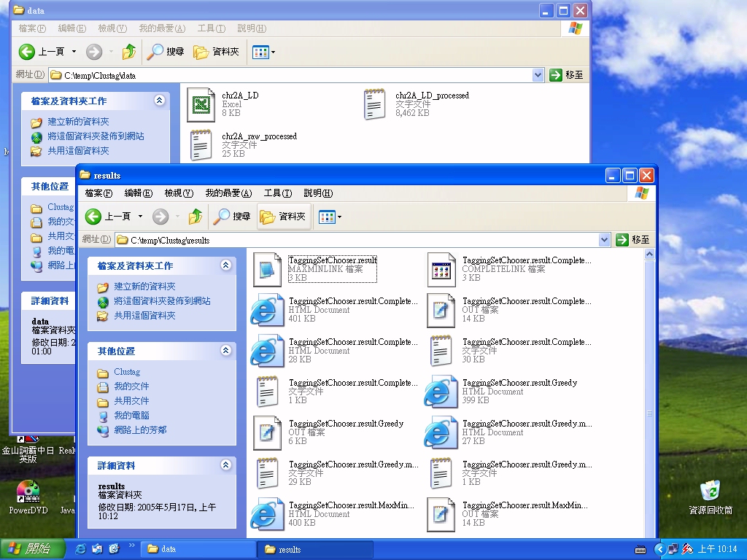Select the 399 KB Greedy HTML document icon
This screenshot has width=747, height=560.
click(x=441, y=392)
